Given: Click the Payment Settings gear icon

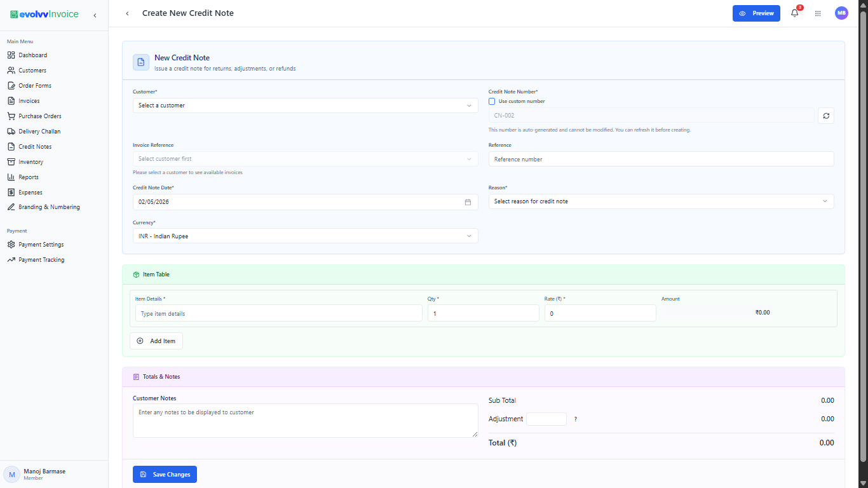Looking at the screenshot, I should (x=11, y=245).
